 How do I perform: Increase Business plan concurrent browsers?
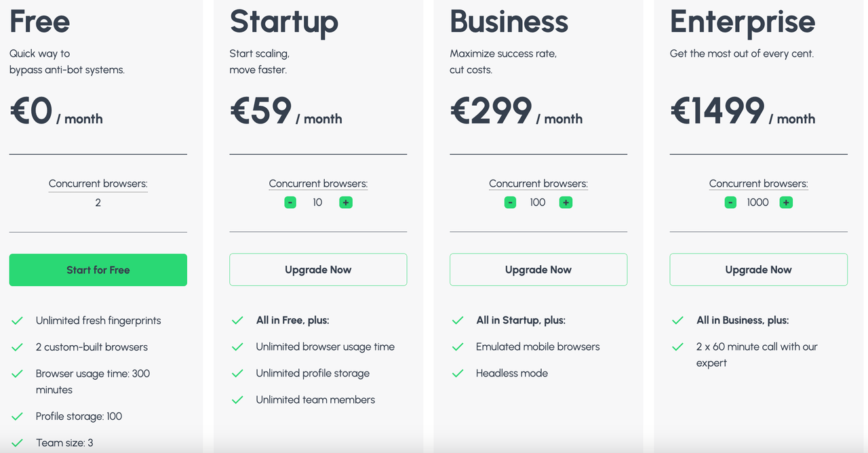[x=566, y=202]
